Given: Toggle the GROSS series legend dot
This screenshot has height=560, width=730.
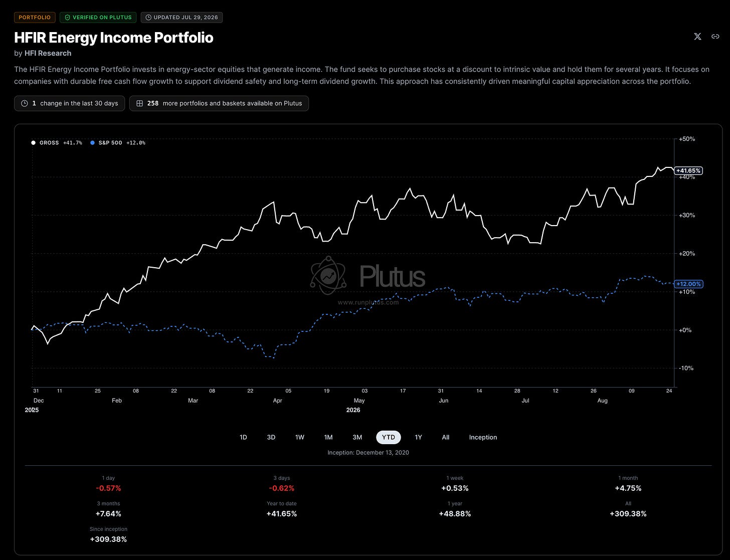Looking at the screenshot, I should coord(34,143).
